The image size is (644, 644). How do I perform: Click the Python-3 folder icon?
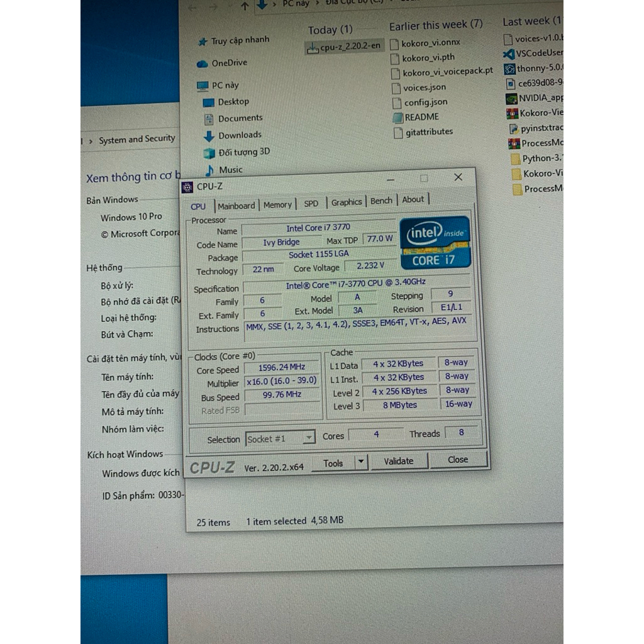(x=515, y=159)
